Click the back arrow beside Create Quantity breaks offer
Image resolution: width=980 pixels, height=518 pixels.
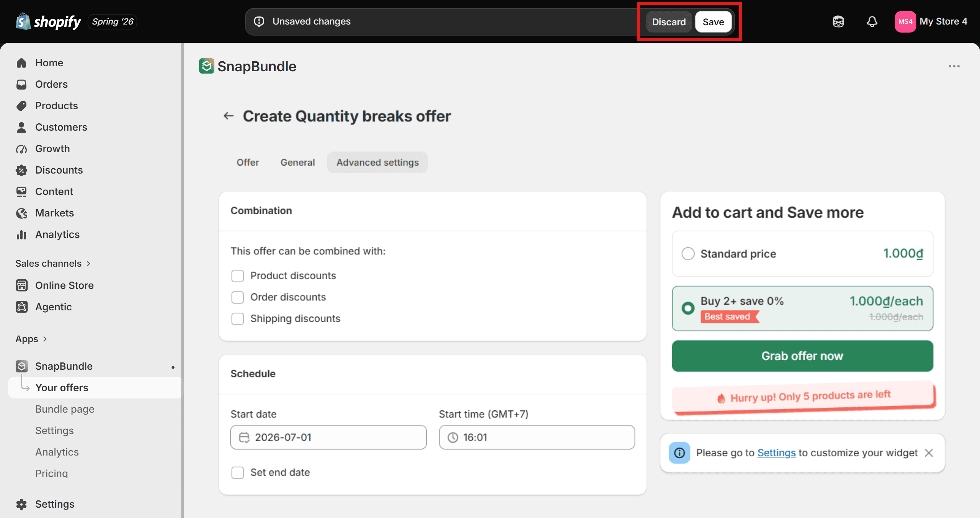229,116
